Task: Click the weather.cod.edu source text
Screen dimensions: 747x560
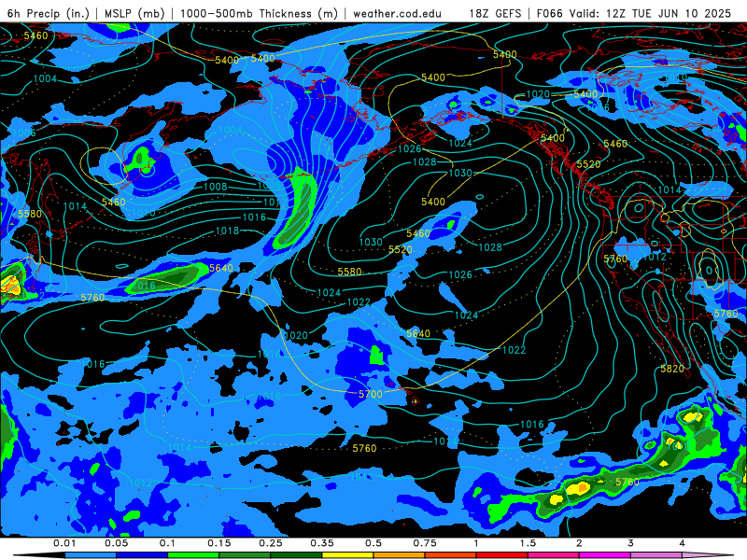Action: point(397,13)
